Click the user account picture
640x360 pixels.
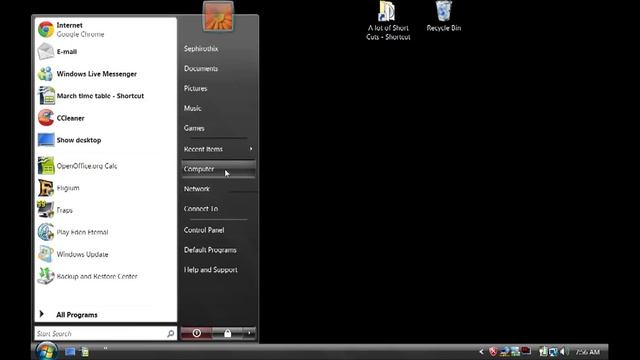[218, 16]
